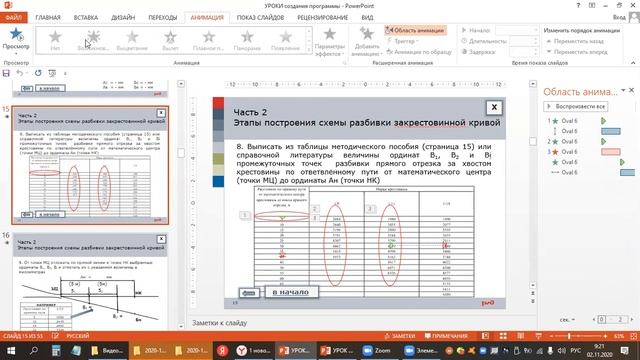Click the Preview (Просмотр) animation star icon

16,34
